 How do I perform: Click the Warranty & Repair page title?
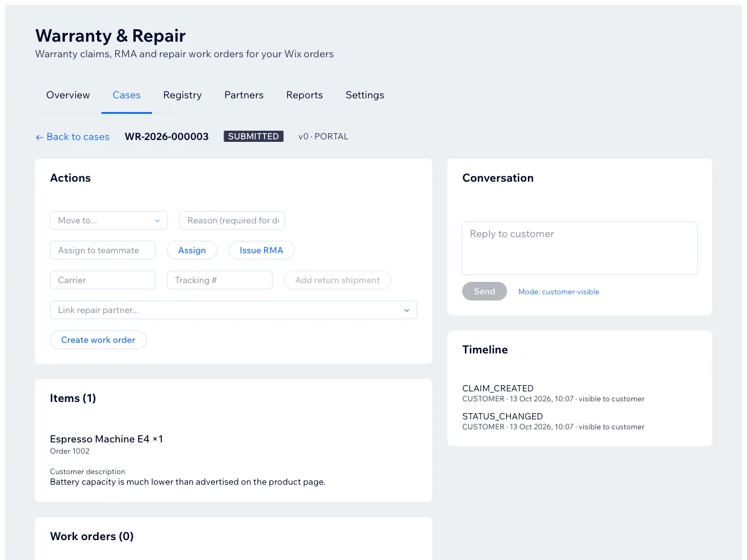(x=110, y=35)
